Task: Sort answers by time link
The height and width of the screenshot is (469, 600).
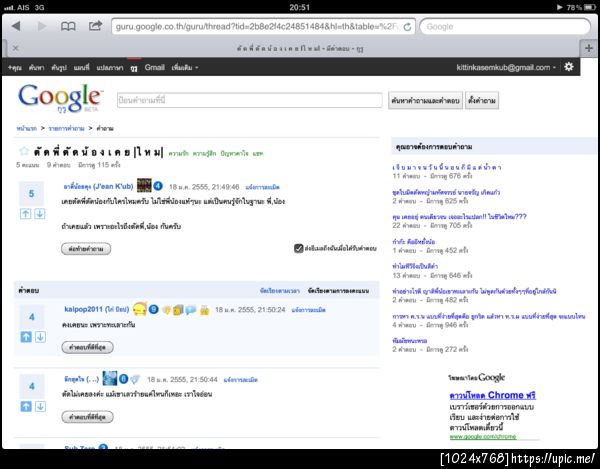Action: click(280, 291)
